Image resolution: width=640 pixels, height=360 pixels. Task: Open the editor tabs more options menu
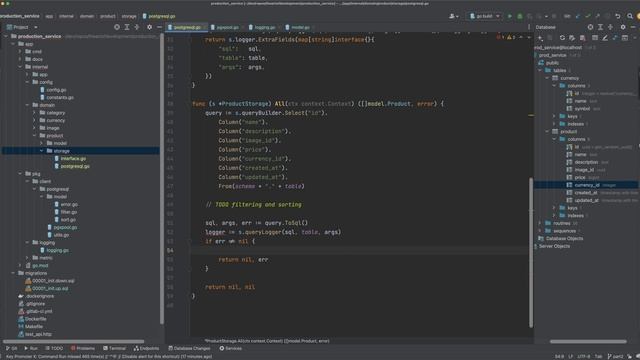[529, 27]
